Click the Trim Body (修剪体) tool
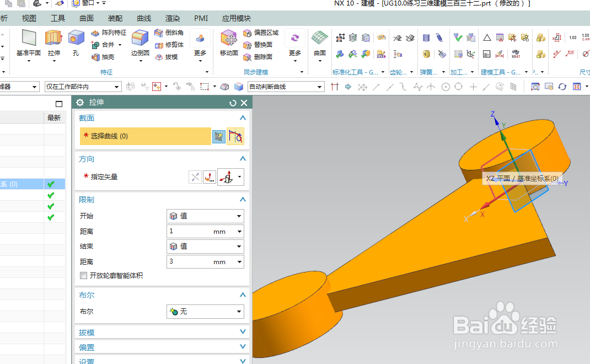The height and width of the screenshot is (364, 590). pos(169,45)
